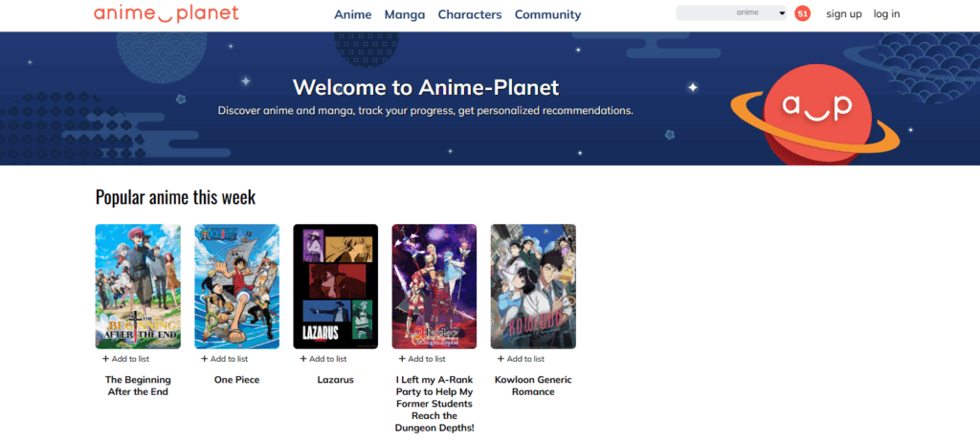Open the Characters navigation menu
980x443 pixels.
pyautogui.click(x=469, y=14)
